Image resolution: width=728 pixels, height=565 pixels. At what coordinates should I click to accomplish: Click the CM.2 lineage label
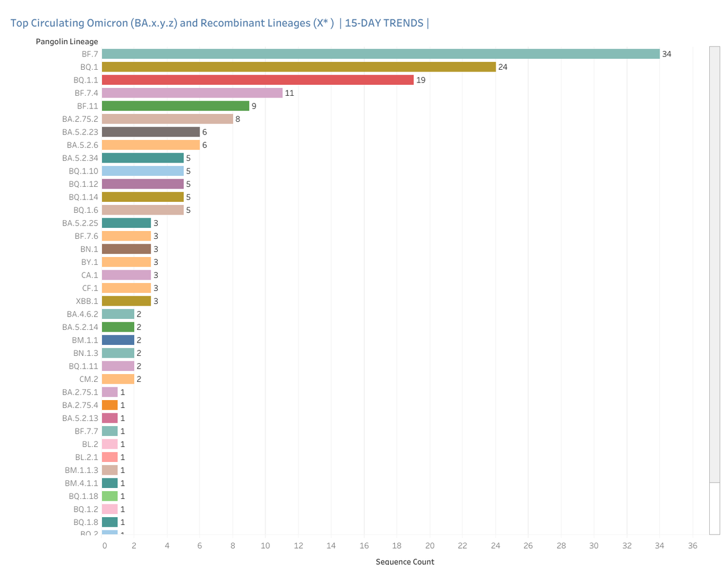89,379
